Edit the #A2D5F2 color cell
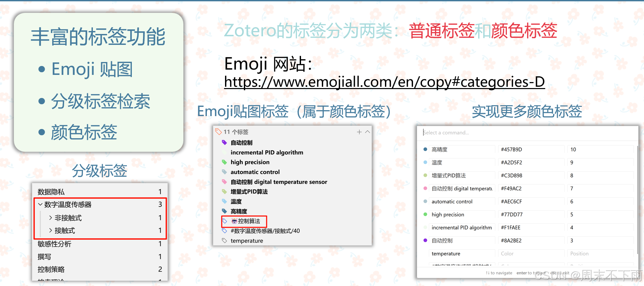This screenshot has width=644, height=286. (531, 162)
